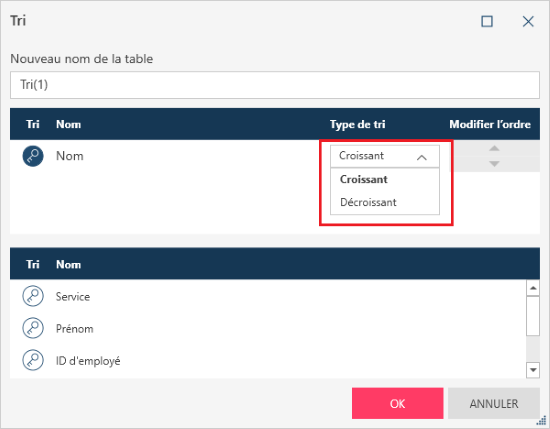Click the scrollbar down arrow in field list

pyautogui.click(x=533, y=370)
